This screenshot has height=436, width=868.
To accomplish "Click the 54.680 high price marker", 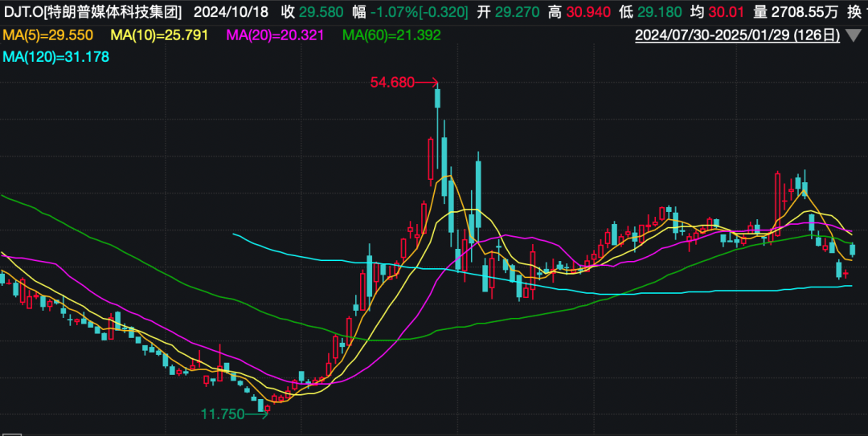I will pyautogui.click(x=392, y=82).
